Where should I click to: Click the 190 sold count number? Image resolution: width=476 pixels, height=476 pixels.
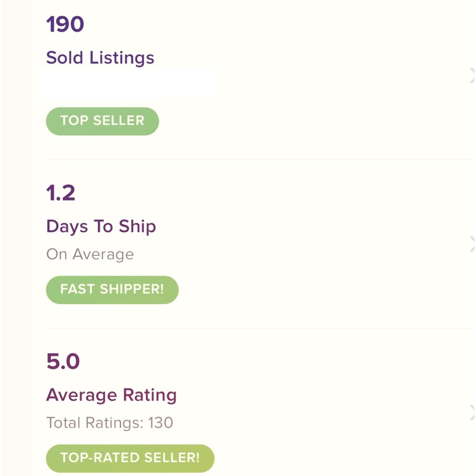[65, 25]
